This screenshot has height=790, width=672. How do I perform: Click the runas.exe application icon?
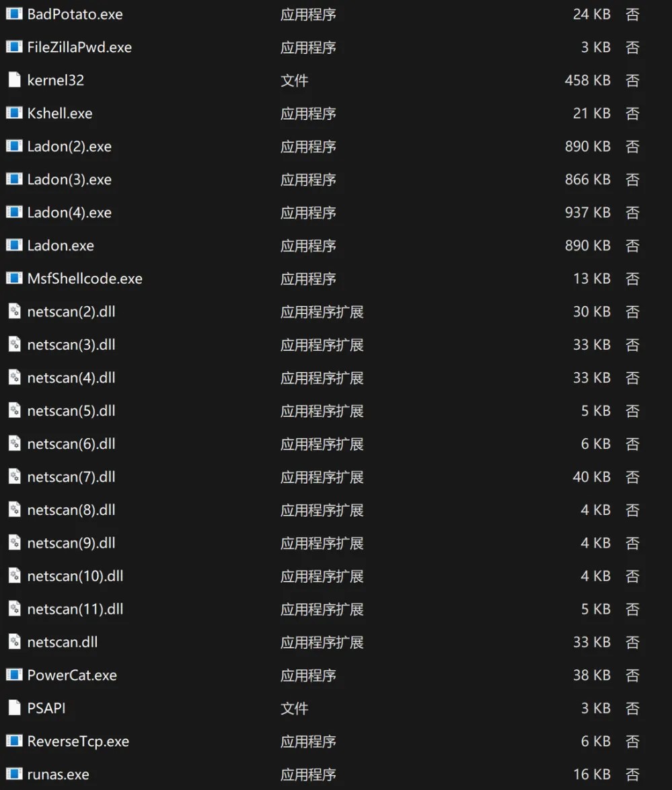[x=14, y=775]
